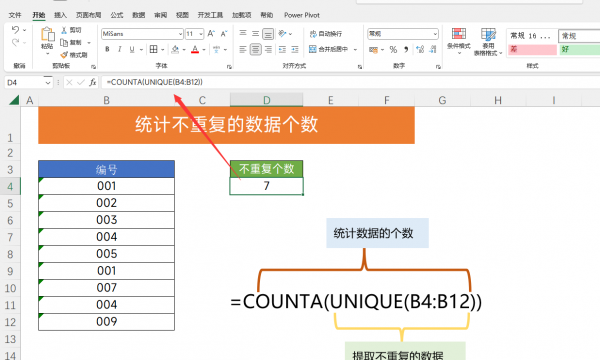Expand the font color dropdown arrow
This screenshot has height=360, width=600.
(x=204, y=50)
